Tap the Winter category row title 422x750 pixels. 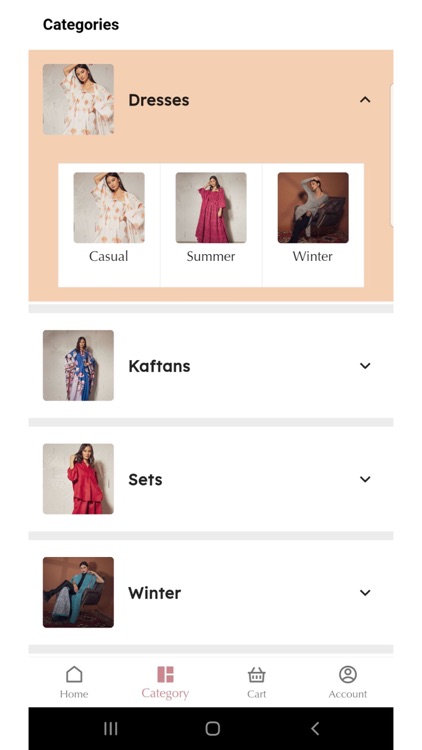155,593
